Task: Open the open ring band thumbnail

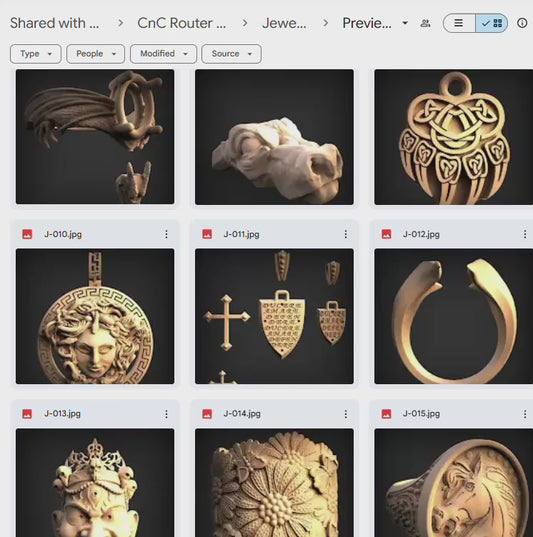Action: coord(454,316)
